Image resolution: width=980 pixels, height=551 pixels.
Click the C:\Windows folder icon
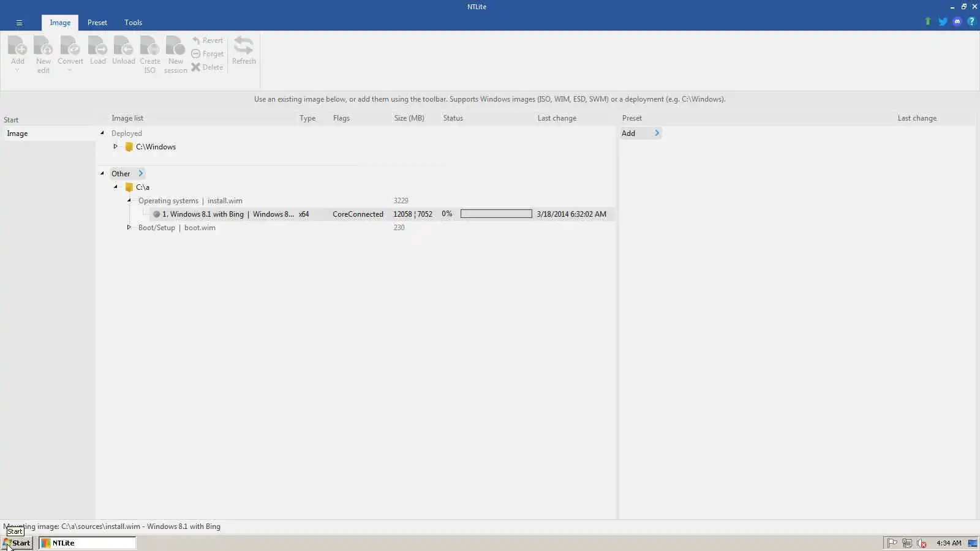coord(129,147)
